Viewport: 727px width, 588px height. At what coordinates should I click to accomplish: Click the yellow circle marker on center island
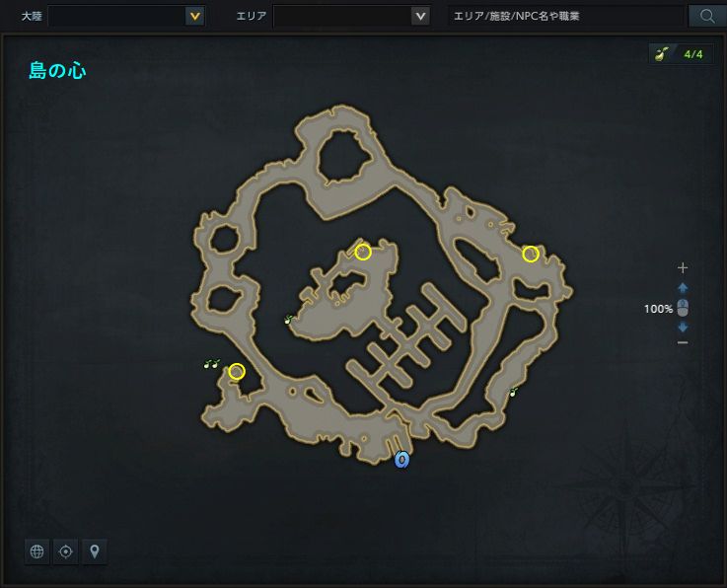coord(363,253)
